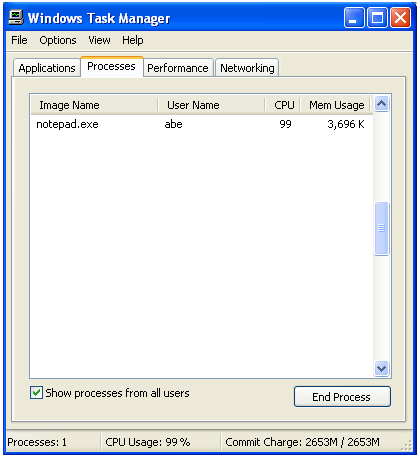Click Processes: 1 in status bar

[37, 442]
